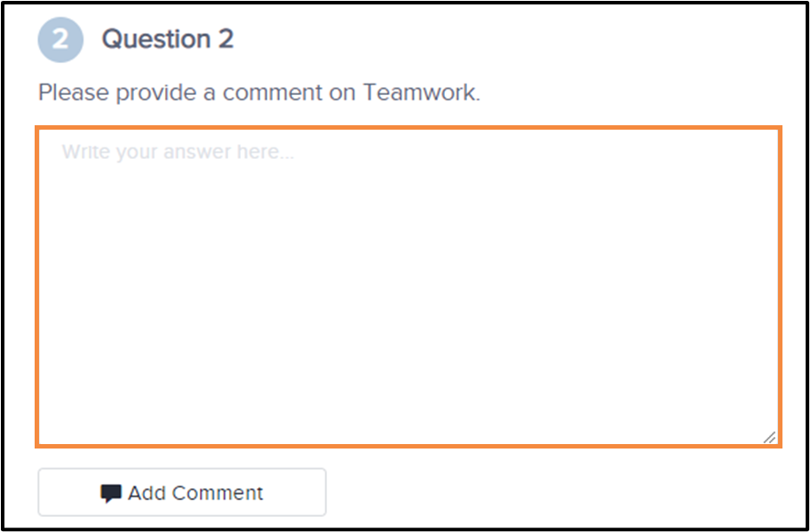The height and width of the screenshot is (532, 810).
Task: Click inside the Teamwork answer text area
Action: pyautogui.click(x=409, y=286)
